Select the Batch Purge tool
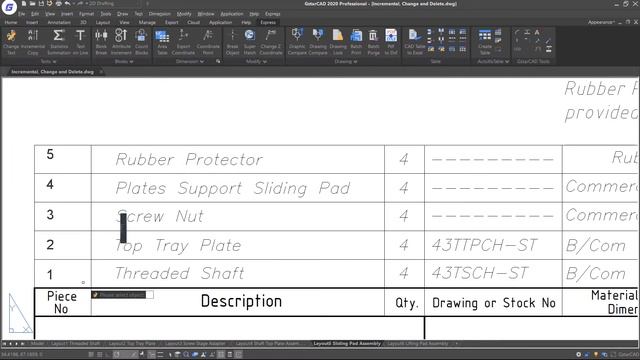The image size is (640, 360). pyautogui.click(x=373, y=42)
